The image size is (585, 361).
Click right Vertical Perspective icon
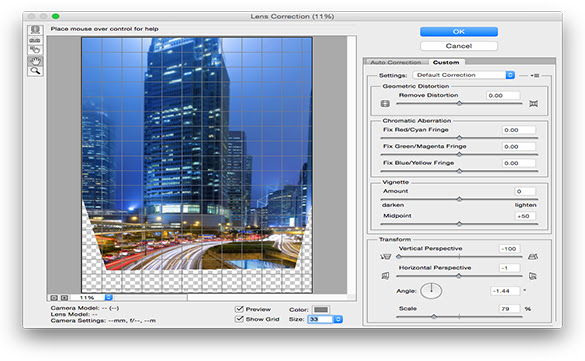[533, 257]
